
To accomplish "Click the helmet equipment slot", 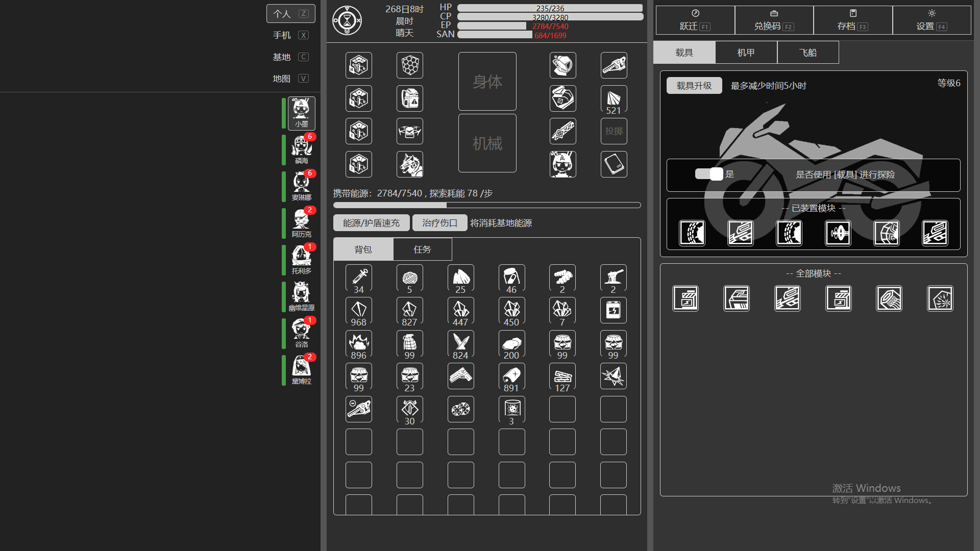I will pyautogui.click(x=563, y=65).
